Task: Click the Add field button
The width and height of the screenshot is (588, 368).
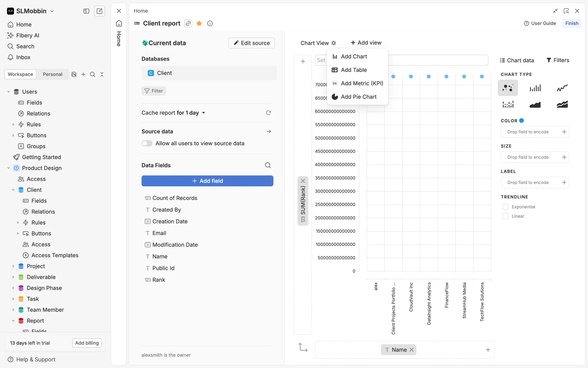Action: click(207, 181)
